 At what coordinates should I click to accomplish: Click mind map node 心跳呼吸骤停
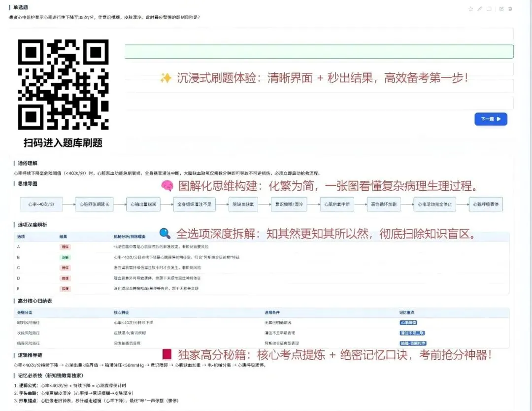pyautogui.click(x=486, y=205)
